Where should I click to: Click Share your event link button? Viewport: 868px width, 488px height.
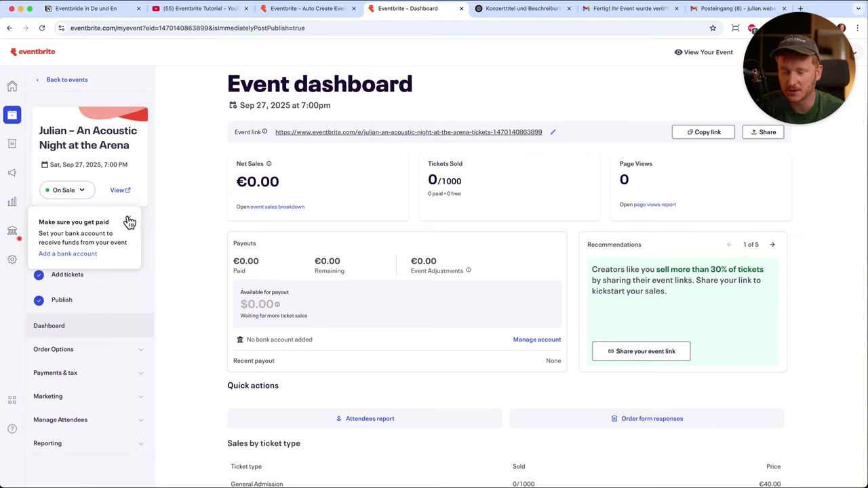point(641,351)
